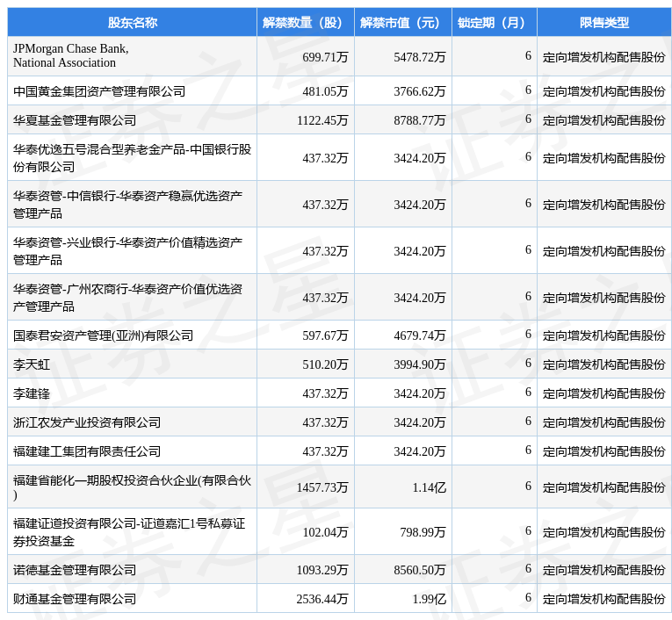The width and height of the screenshot is (672, 620).
Task: Click the 股东名称 column header
Action: [x=132, y=23]
